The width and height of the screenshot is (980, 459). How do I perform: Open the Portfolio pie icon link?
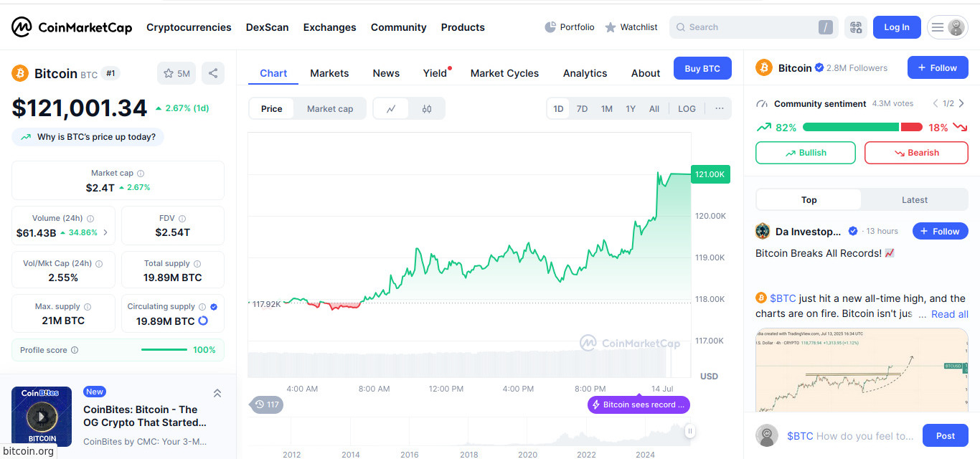570,27
